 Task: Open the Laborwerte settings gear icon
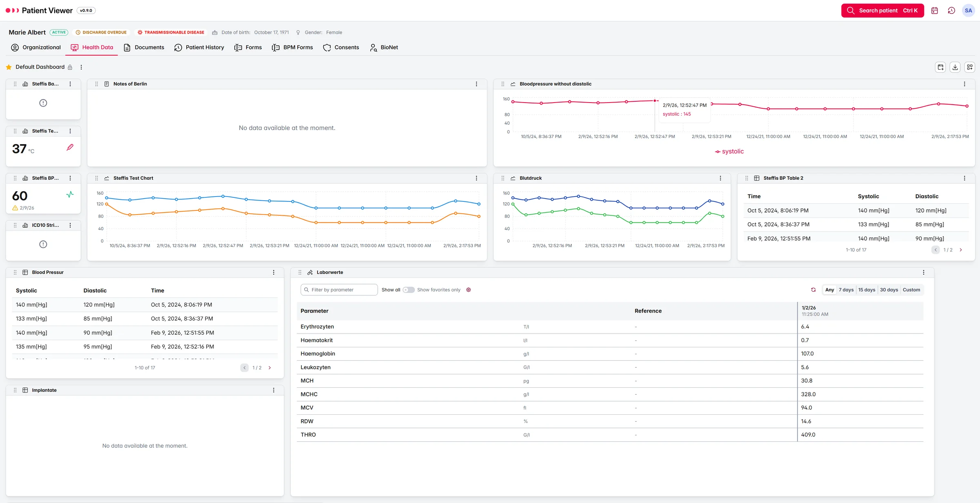(x=469, y=290)
